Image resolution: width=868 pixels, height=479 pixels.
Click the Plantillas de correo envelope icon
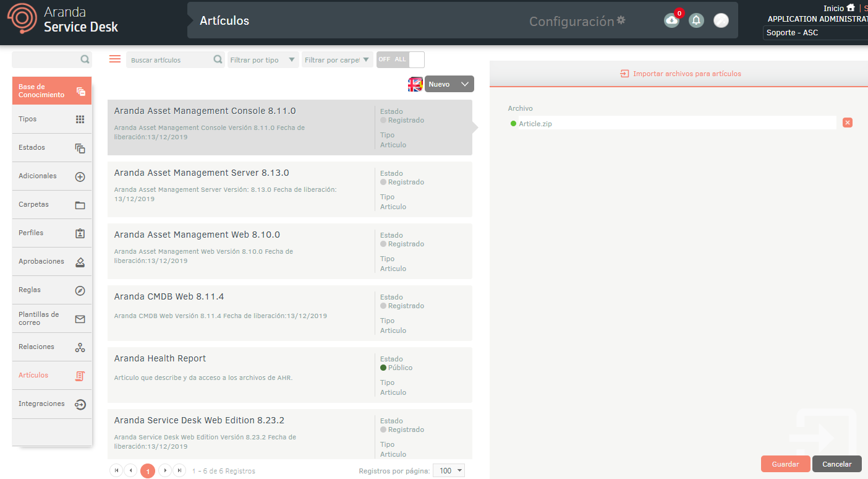[x=80, y=319]
